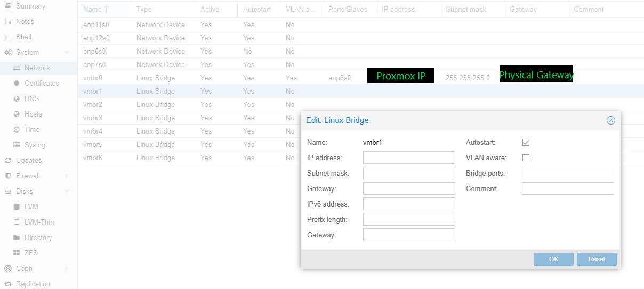The height and width of the screenshot is (289, 644).
Task: Click the Firewall shield icon
Action: (x=7, y=176)
